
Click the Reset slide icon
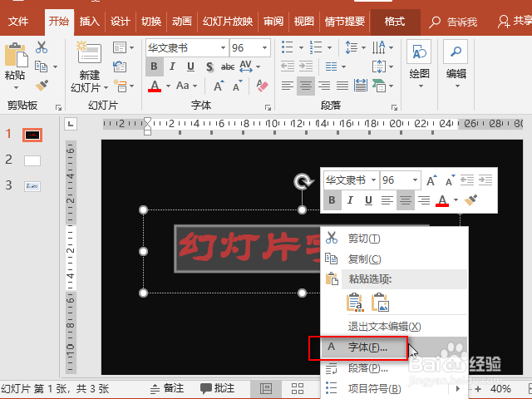click(120, 66)
